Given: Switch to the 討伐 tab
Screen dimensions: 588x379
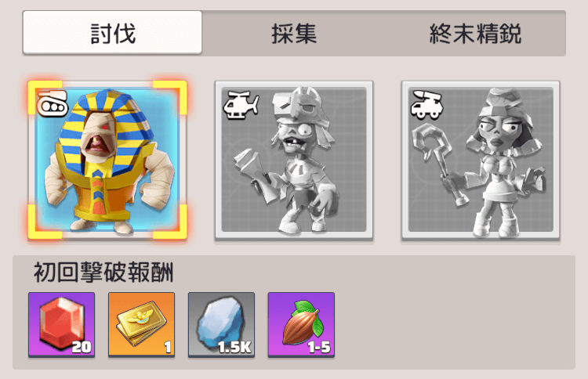Looking at the screenshot, I should tap(112, 33).
